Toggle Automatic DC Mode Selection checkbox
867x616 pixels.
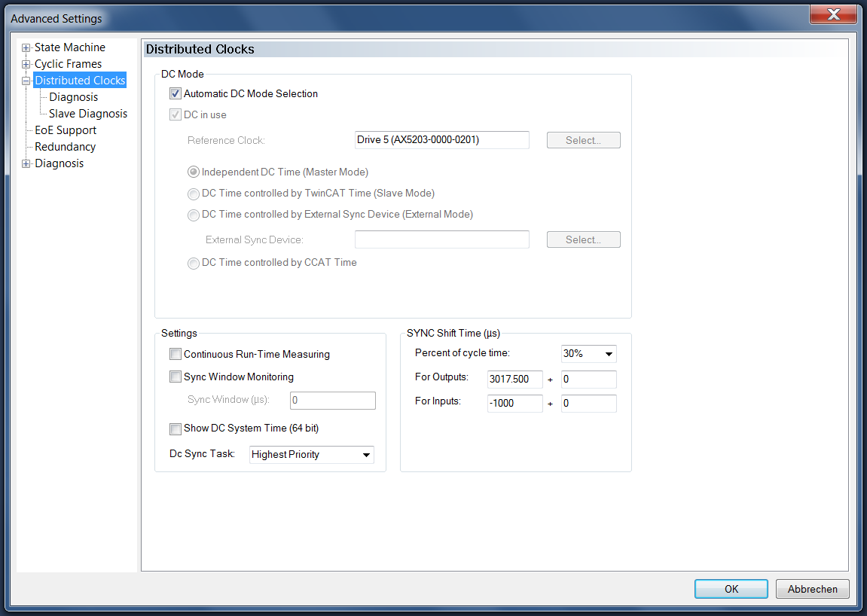(176, 93)
